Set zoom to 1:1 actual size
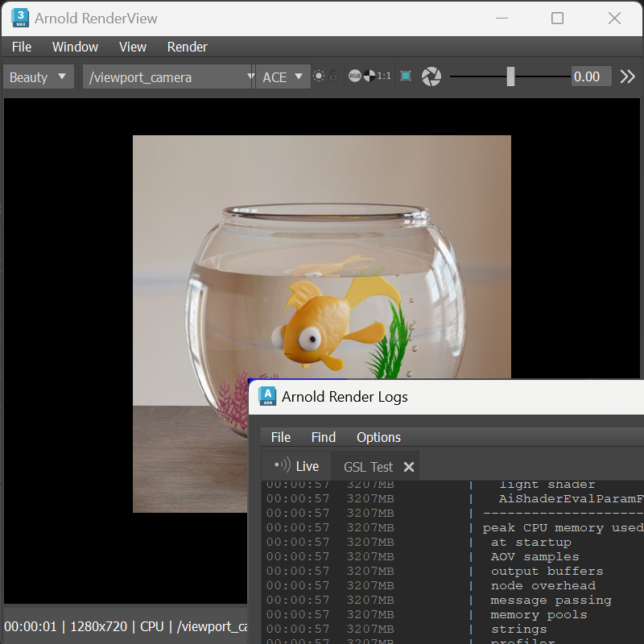This screenshot has height=644, width=644. [x=384, y=76]
